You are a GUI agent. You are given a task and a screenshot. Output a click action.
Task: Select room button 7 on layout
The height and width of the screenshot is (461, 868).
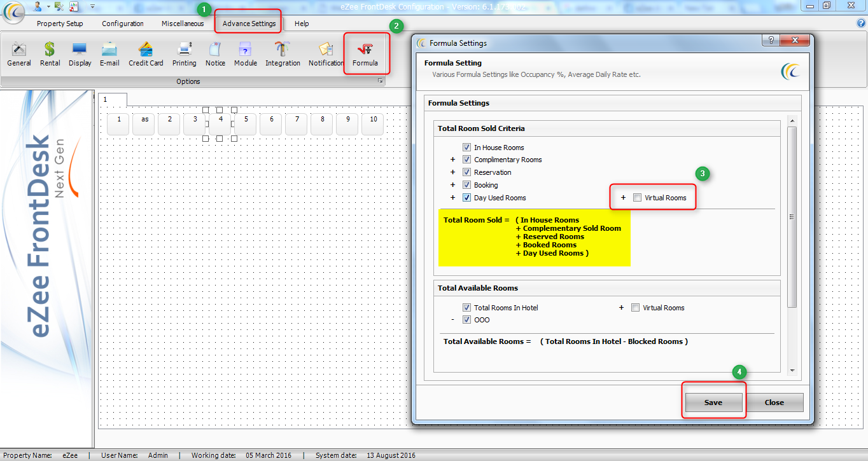point(297,124)
